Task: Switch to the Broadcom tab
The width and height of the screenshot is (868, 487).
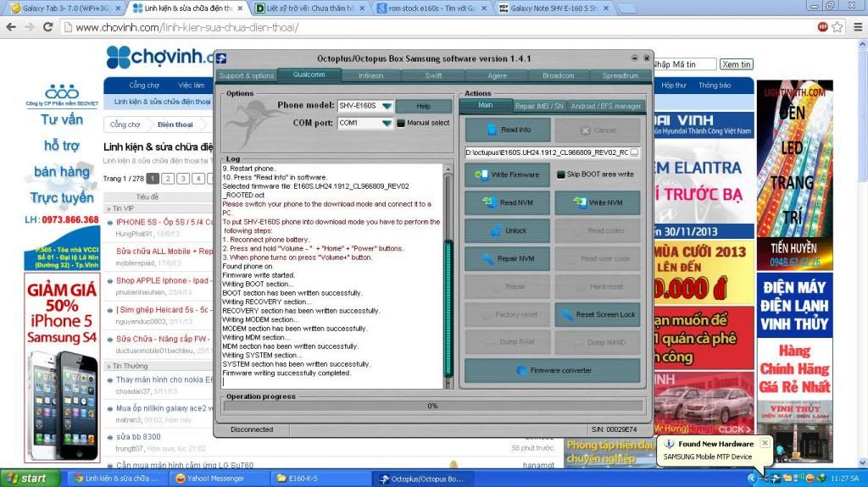Action: tap(558, 76)
